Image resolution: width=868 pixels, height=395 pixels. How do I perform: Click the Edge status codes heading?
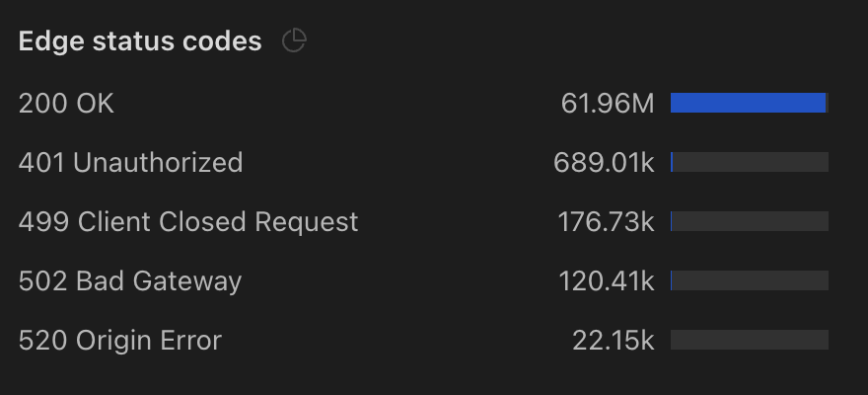tap(140, 41)
